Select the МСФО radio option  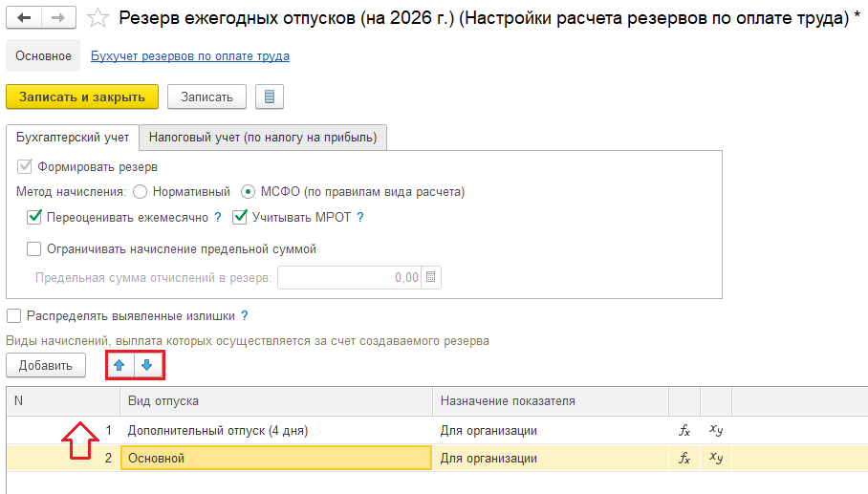click(249, 191)
